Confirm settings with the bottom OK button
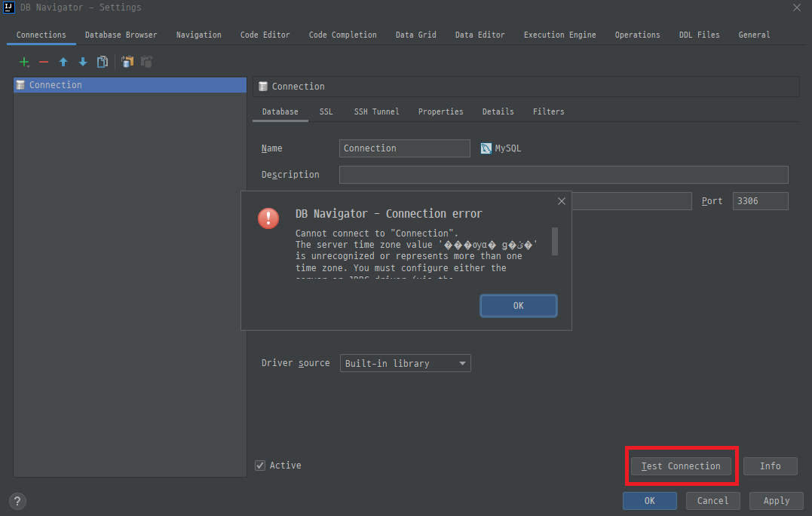Image resolution: width=812 pixels, height=516 pixels. [649, 500]
